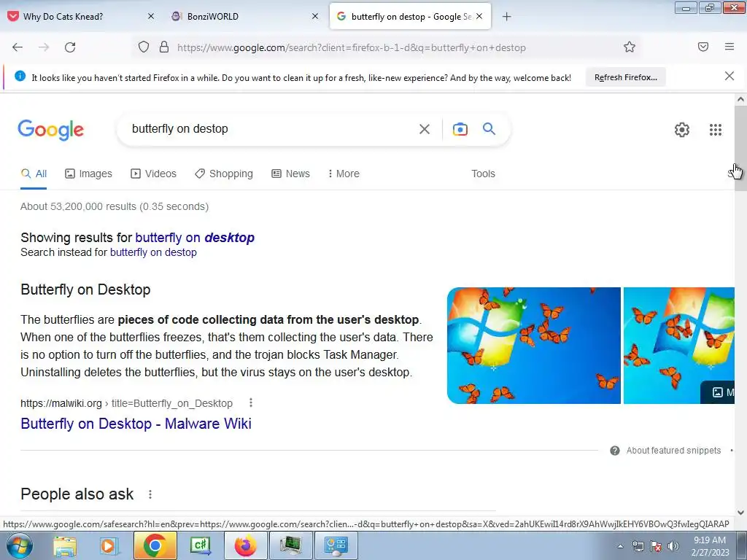Open Windows Explorer from taskbar

click(65, 545)
